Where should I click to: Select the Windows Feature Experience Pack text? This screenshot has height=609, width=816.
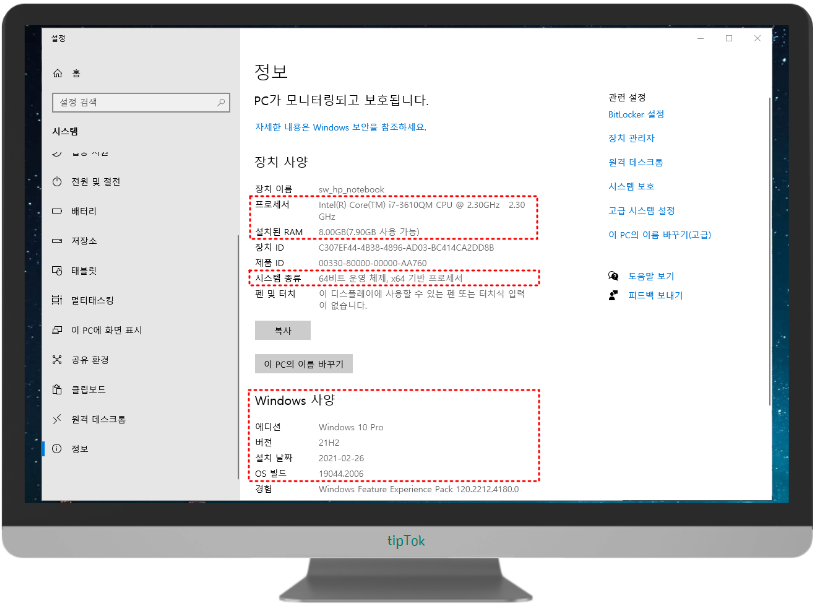[418, 489]
